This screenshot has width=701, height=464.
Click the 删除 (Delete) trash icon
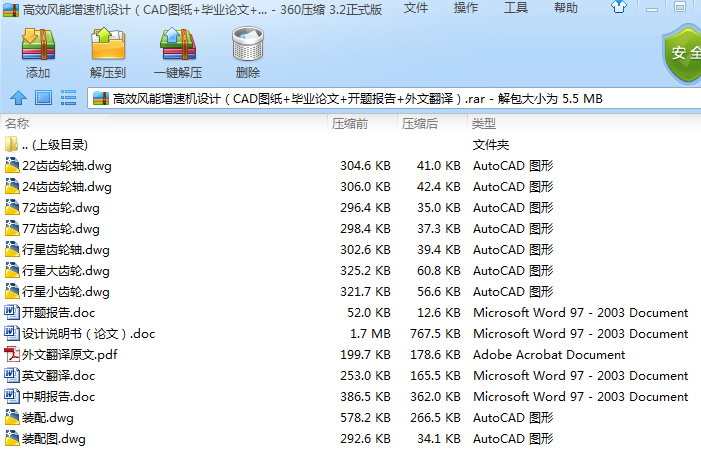click(x=248, y=44)
